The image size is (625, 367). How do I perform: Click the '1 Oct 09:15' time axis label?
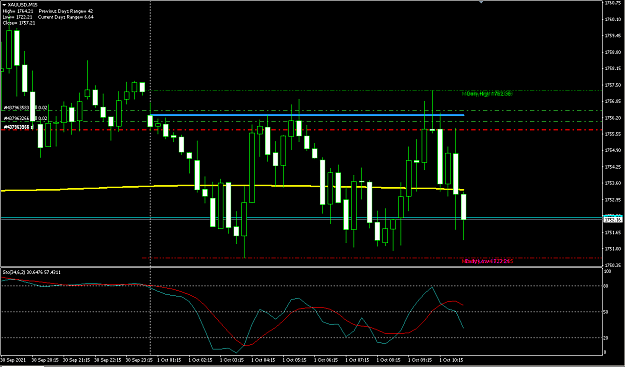tap(420, 360)
